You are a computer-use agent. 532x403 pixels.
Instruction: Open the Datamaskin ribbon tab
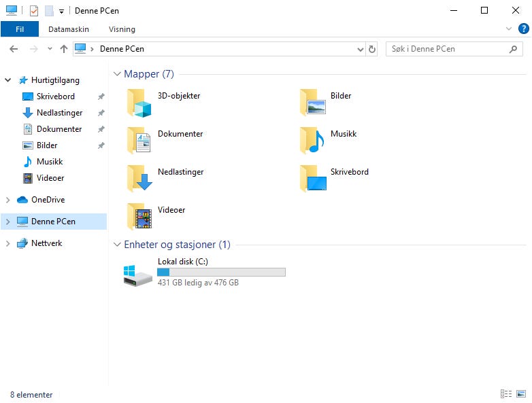[69, 29]
